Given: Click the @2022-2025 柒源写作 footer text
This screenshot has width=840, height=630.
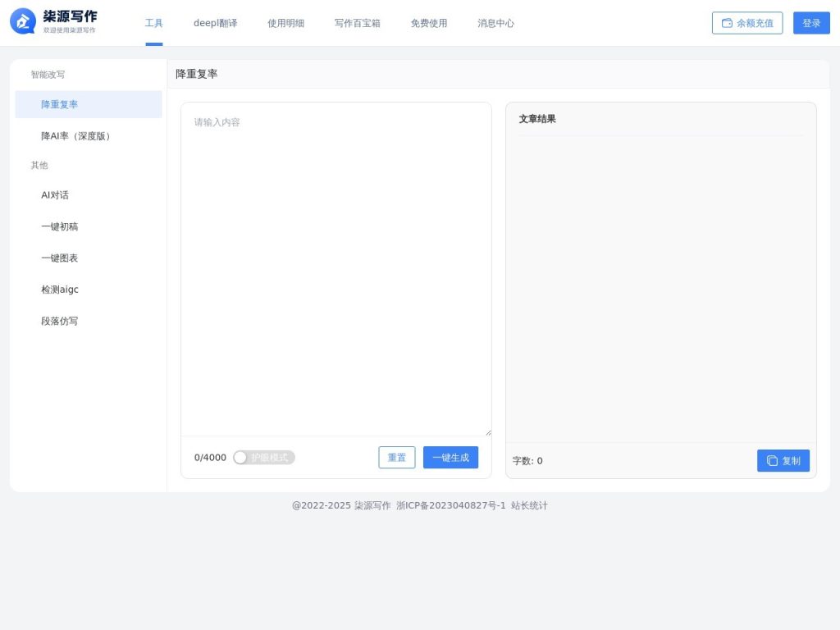Looking at the screenshot, I should coord(341,505).
